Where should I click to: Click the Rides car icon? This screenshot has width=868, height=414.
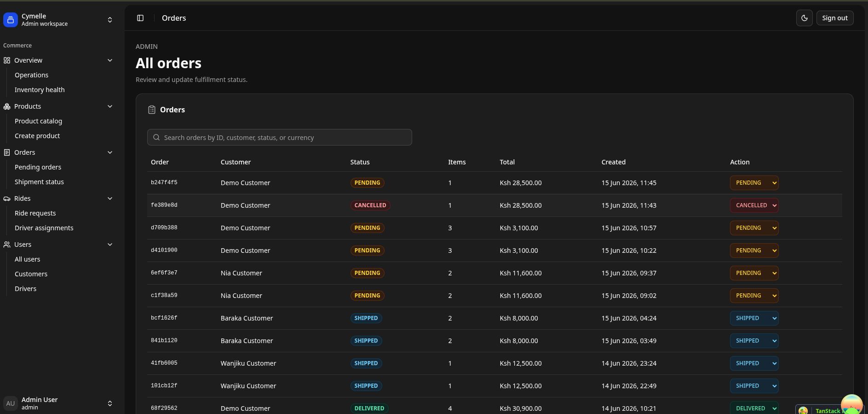(7, 198)
